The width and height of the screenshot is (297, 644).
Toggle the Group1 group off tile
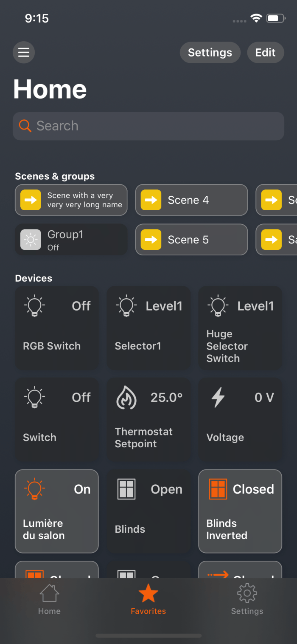pos(71,240)
